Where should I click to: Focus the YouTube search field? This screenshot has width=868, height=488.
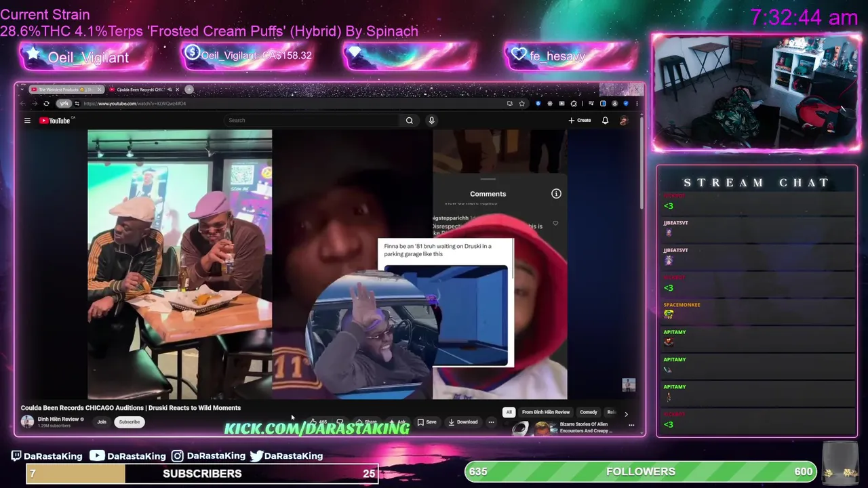click(312, 121)
